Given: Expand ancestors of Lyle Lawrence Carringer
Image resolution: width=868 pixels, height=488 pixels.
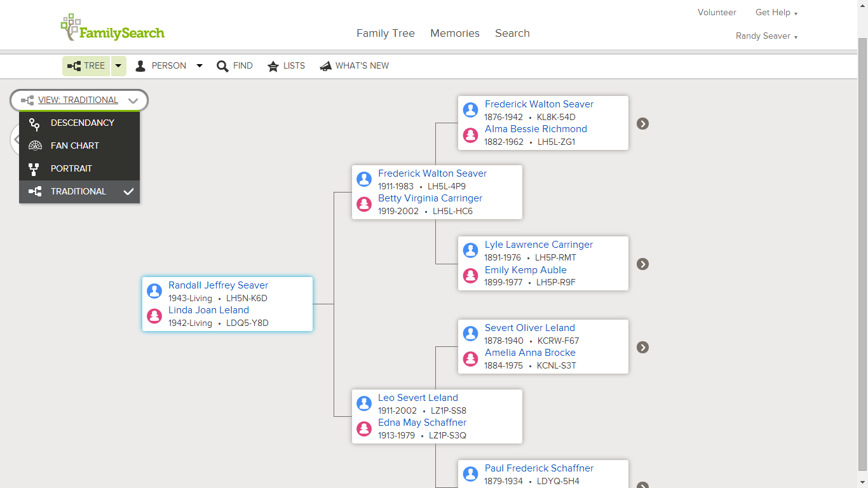Looking at the screenshot, I should pyautogui.click(x=642, y=263).
